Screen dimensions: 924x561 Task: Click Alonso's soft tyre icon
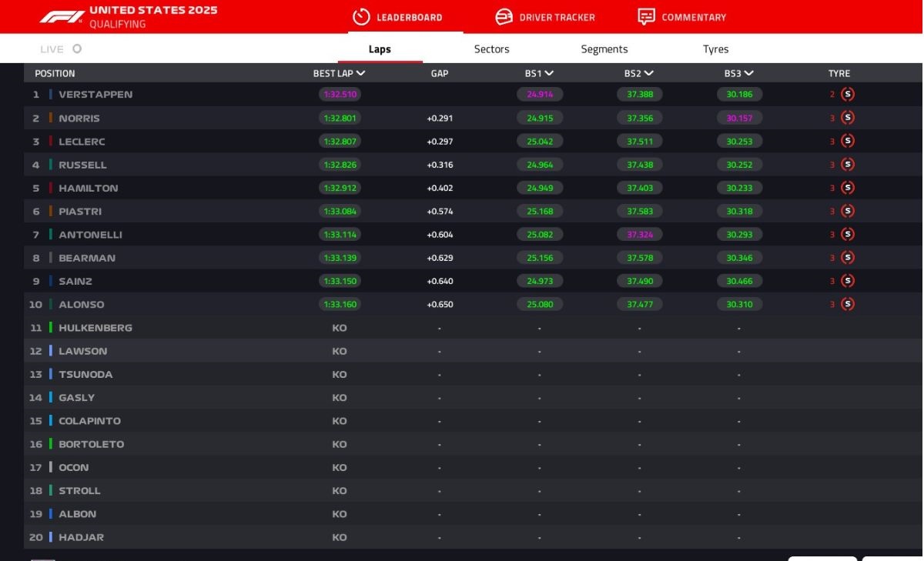[848, 304]
